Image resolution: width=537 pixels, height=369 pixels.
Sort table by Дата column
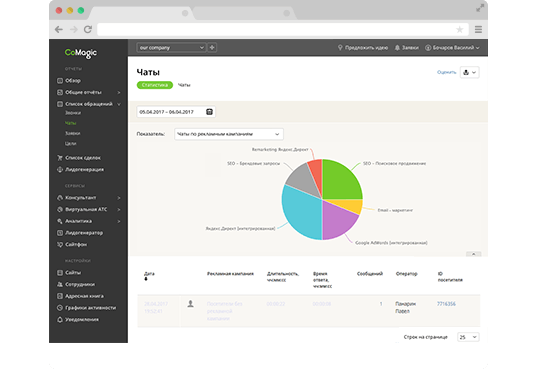(x=149, y=275)
